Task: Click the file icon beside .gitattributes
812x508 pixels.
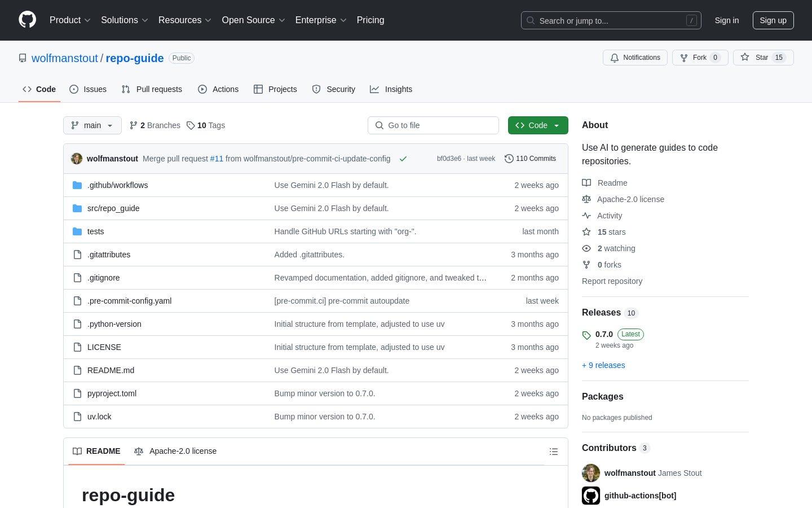Action: (77, 255)
